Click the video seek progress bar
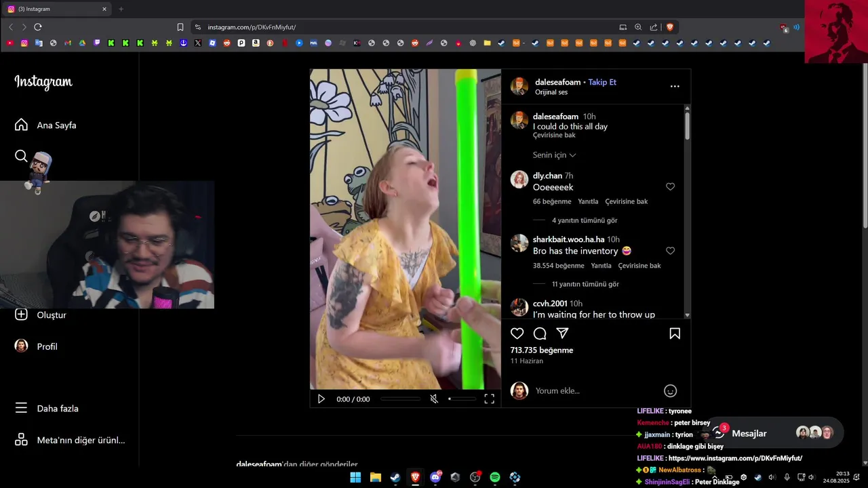868x488 pixels. click(401, 399)
